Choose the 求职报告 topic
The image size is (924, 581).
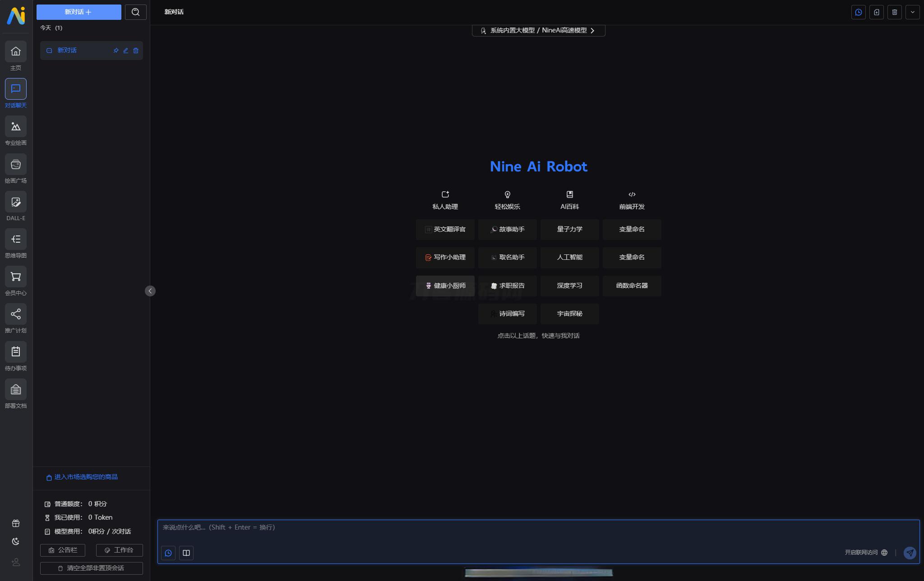point(508,286)
